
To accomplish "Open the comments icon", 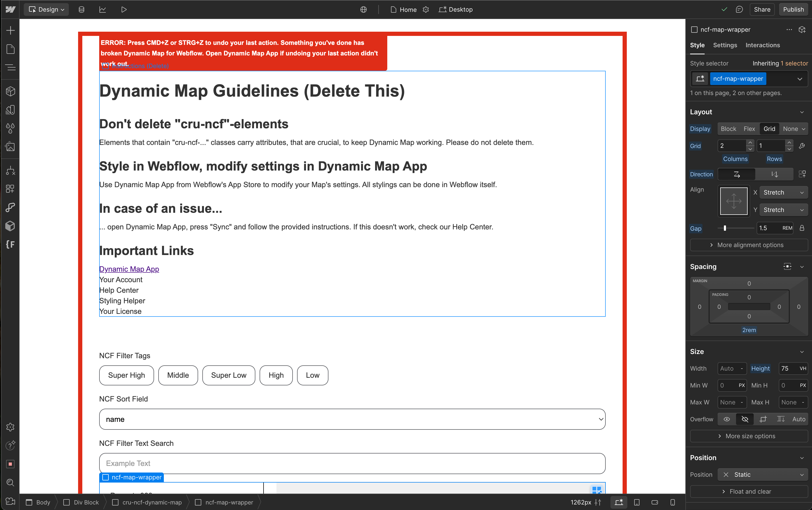I will point(739,10).
